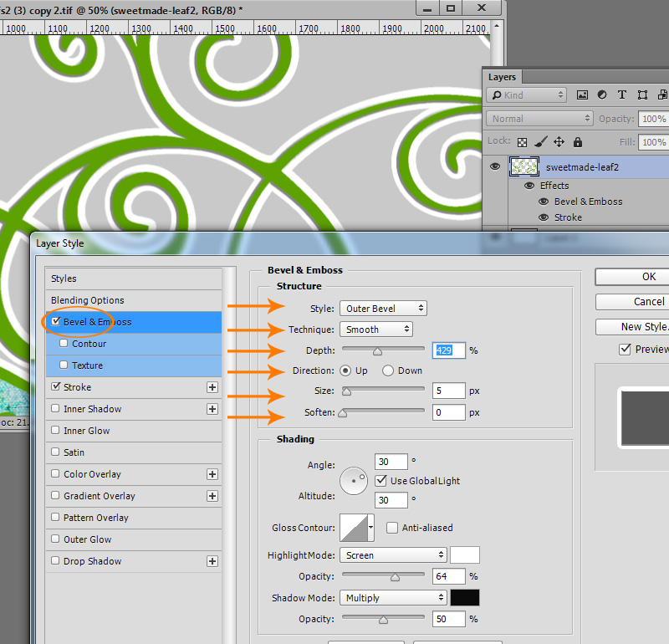Click the pixel layer filter icon
This screenshot has height=644, width=669.
point(582,95)
